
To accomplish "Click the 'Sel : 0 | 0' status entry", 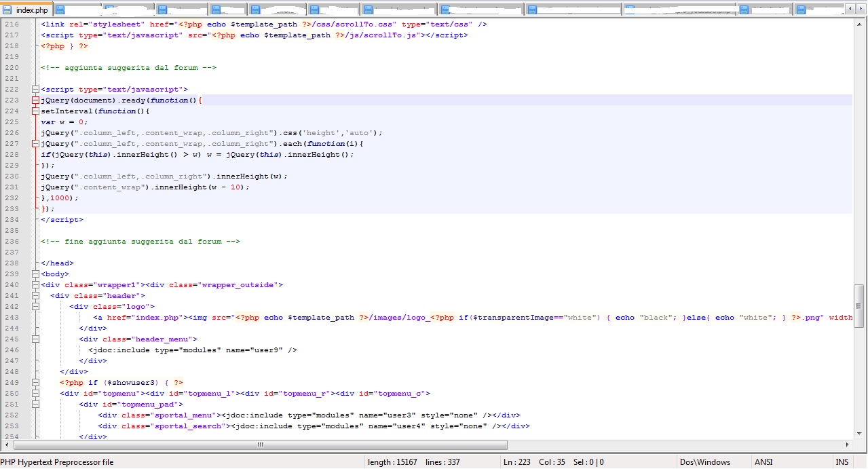I will click(589, 462).
